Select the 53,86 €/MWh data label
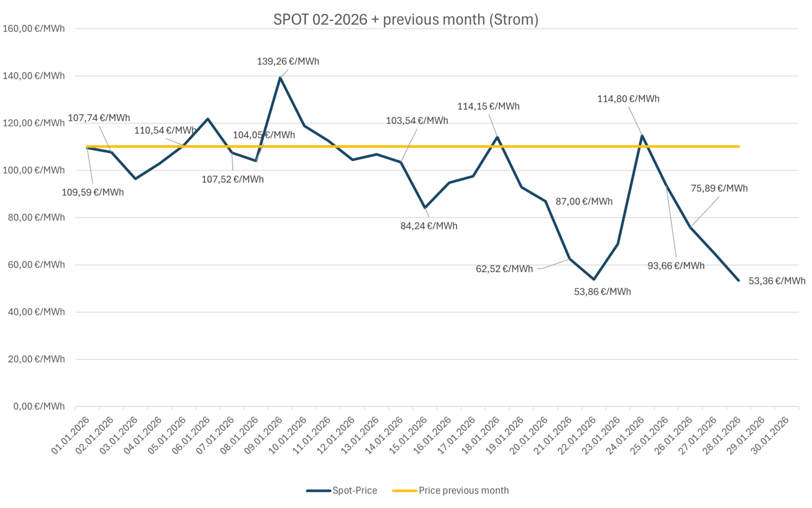The width and height of the screenshot is (812, 508). [602, 292]
